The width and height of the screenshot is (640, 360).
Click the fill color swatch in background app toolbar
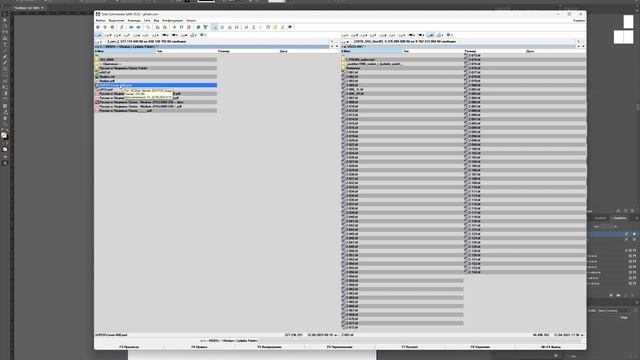tap(4, 136)
